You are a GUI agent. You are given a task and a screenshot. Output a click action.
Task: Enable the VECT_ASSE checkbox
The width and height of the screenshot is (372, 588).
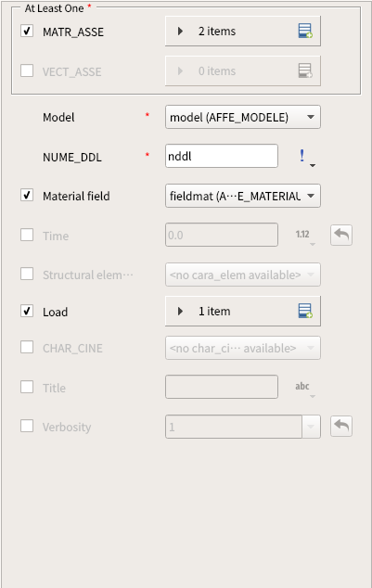coord(27,70)
